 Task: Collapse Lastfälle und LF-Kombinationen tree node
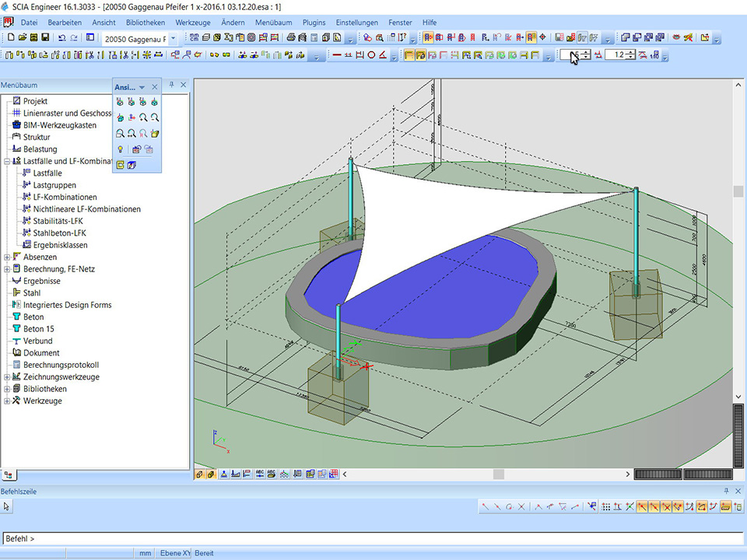[7, 161]
